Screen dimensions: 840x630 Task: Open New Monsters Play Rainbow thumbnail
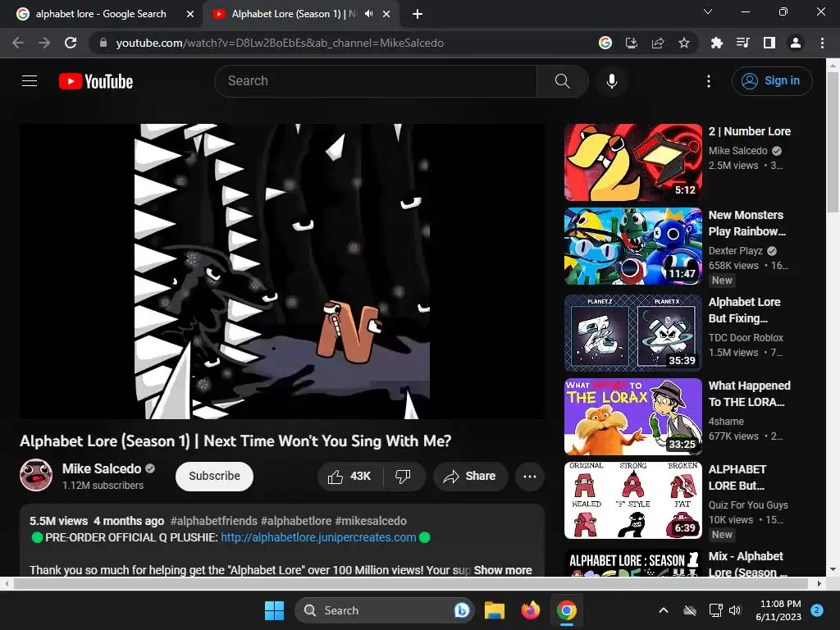pos(632,246)
